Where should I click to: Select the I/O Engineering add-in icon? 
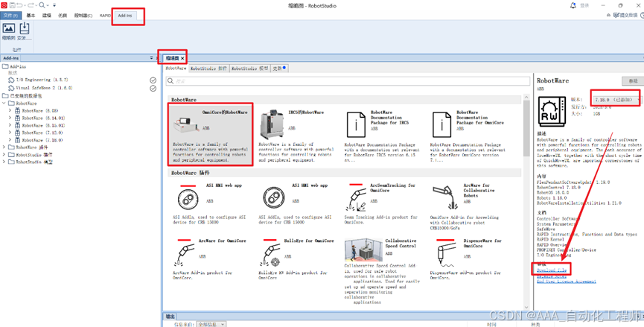11,80
